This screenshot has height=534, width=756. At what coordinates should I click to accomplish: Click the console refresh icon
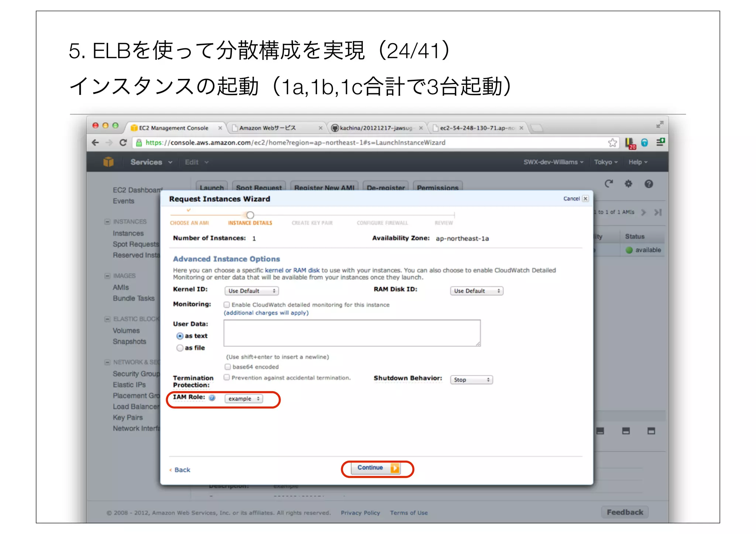pos(609,184)
